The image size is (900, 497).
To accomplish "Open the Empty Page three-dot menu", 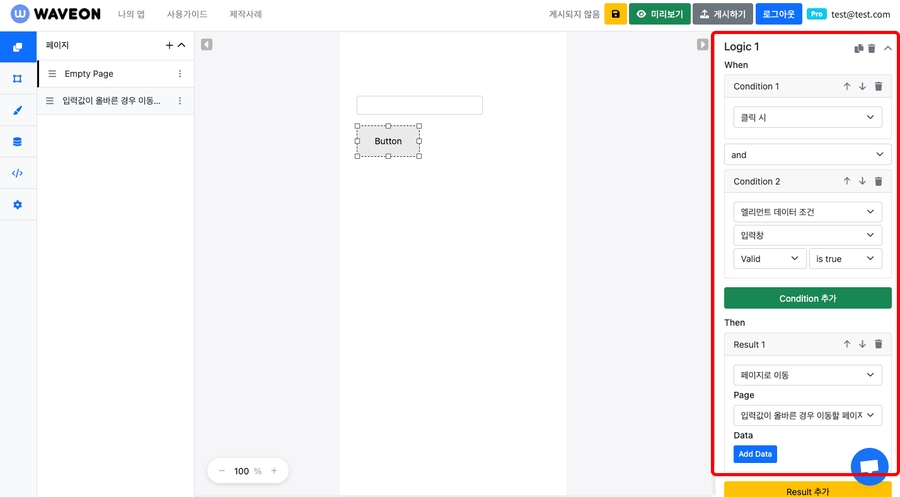I will [180, 73].
